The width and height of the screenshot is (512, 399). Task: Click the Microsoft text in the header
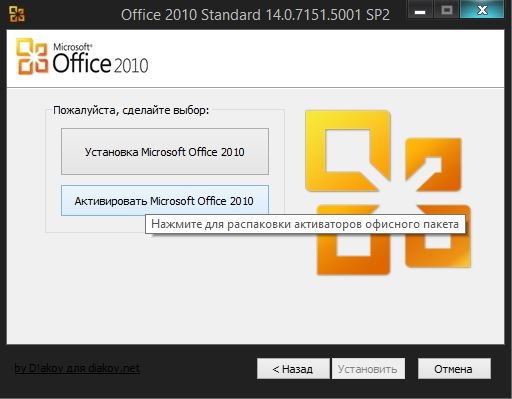(x=72, y=47)
